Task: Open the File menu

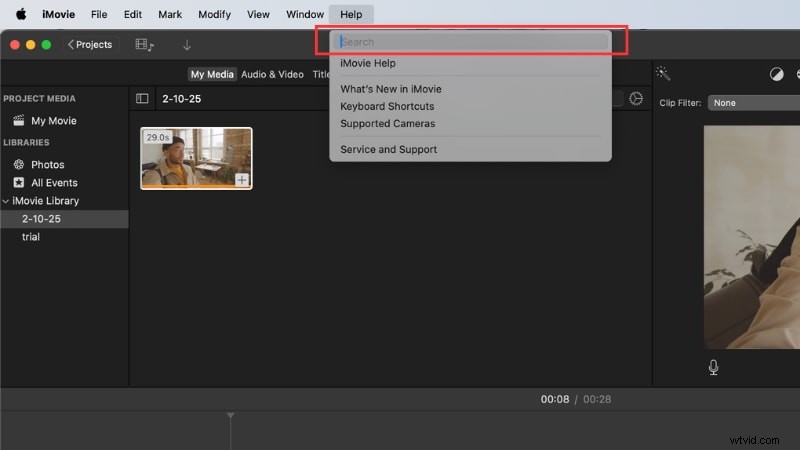Action: coord(99,14)
